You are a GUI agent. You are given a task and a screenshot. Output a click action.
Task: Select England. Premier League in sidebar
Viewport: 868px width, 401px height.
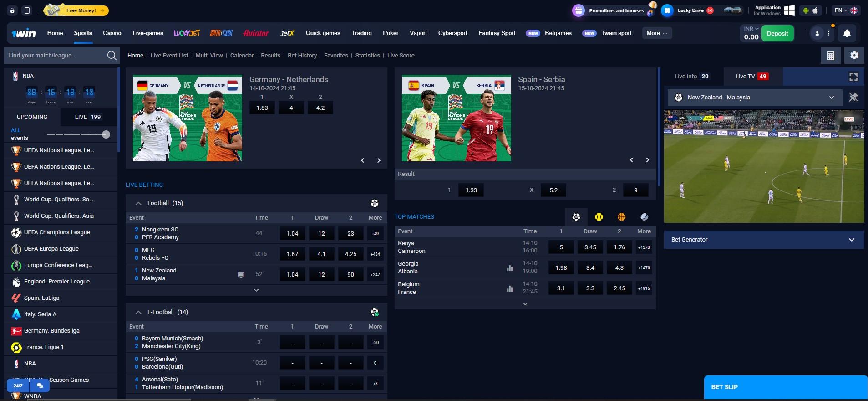(61, 282)
